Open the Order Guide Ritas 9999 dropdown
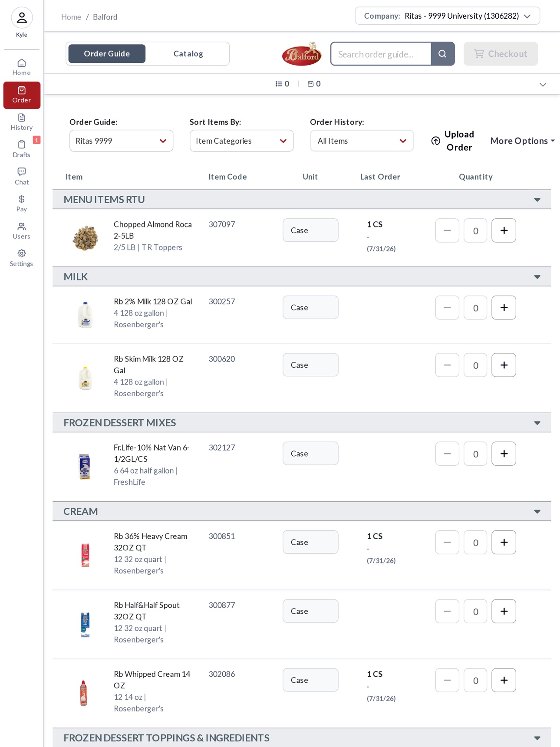The width and height of the screenshot is (560, 747). 122,141
